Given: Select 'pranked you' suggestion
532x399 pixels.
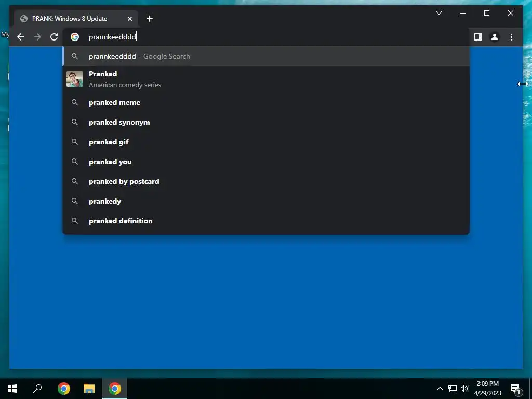Looking at the screenshot, I should click(x=266, y=162).
